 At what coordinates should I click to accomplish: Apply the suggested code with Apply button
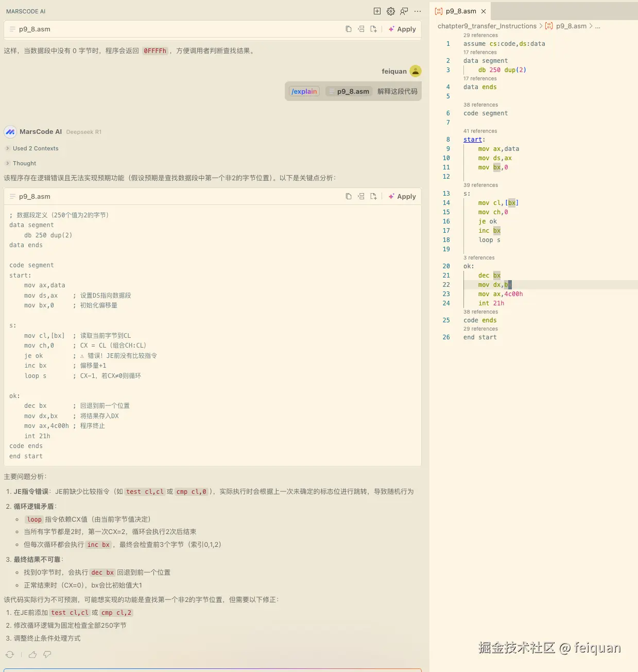click(402, 196)
